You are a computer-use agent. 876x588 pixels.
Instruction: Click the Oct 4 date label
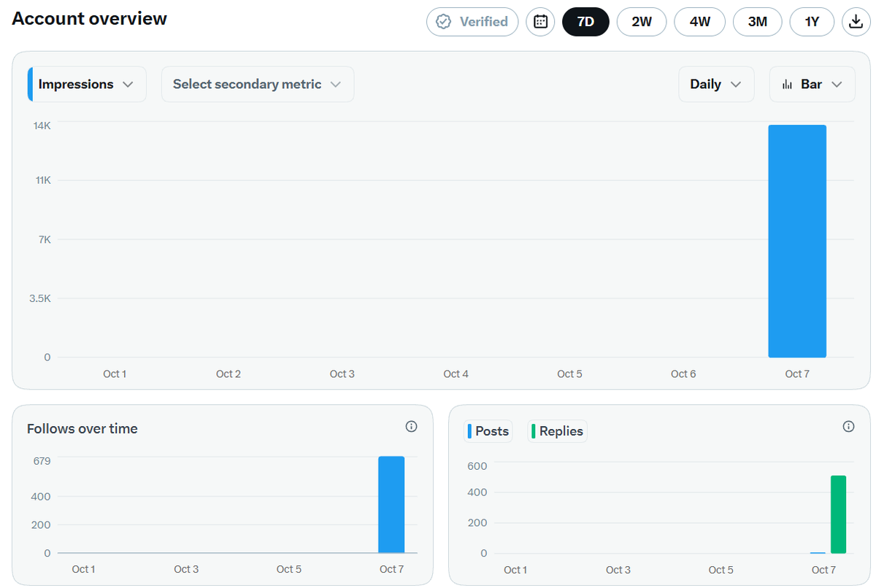coord(456,374)
